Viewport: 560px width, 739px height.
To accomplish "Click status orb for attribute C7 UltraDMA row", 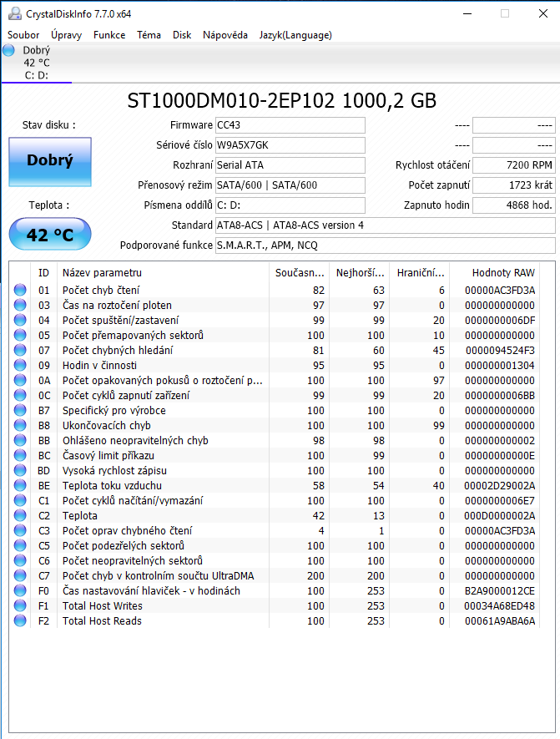I will (x=20, y=576).
